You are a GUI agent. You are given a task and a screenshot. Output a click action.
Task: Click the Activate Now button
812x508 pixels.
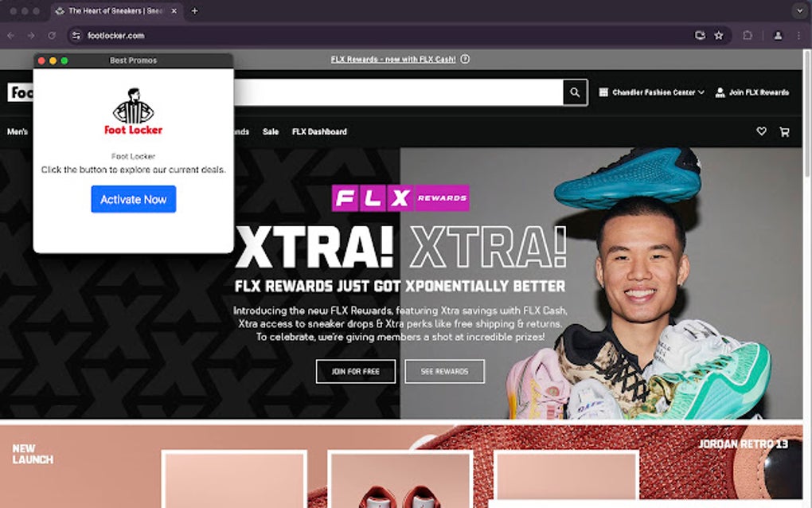(133, 199)
